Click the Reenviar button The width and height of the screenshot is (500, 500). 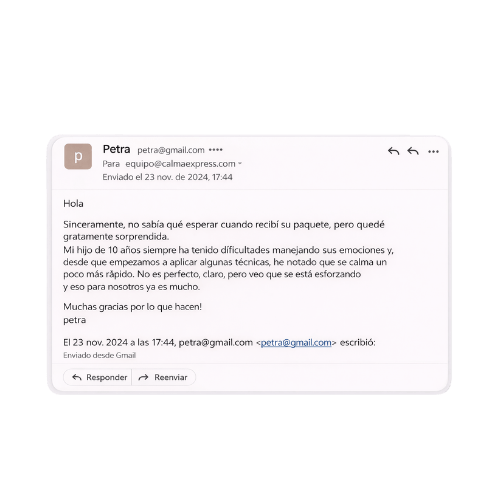[163, 377]
